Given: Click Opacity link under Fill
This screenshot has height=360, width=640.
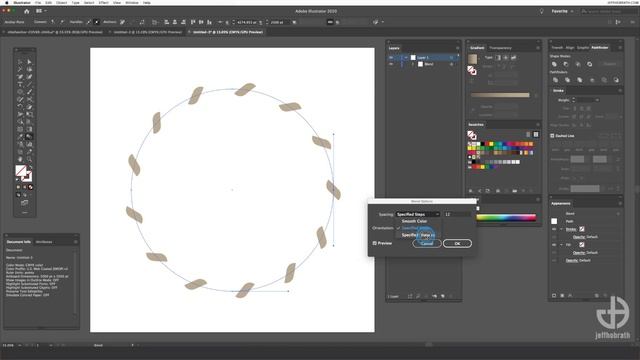Looking at the screenshot, I should [x=579, y=252].
